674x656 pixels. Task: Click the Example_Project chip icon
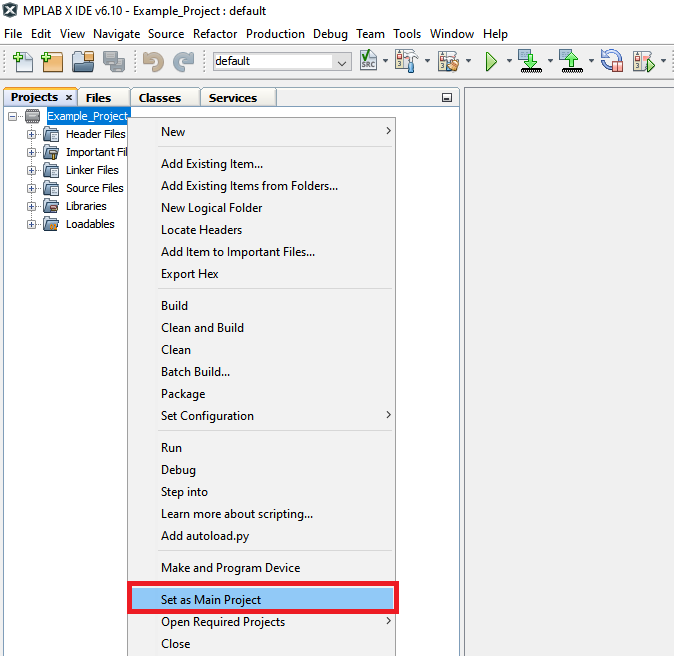[x=33, y=116]
